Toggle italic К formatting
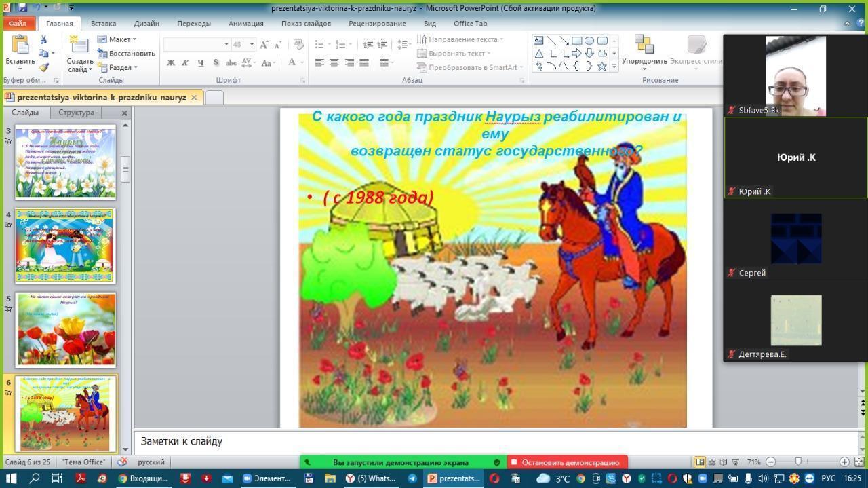This screenshot has height=488, width=868. coord(185,62)
